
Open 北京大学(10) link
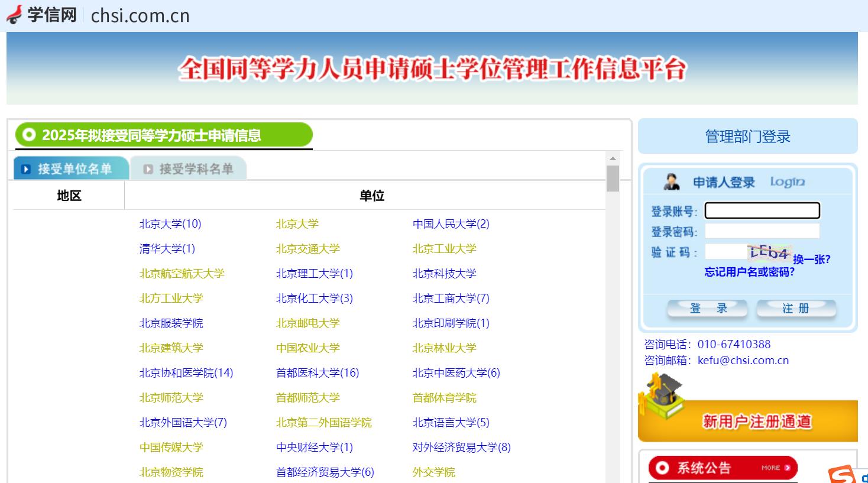pos(170,224)
